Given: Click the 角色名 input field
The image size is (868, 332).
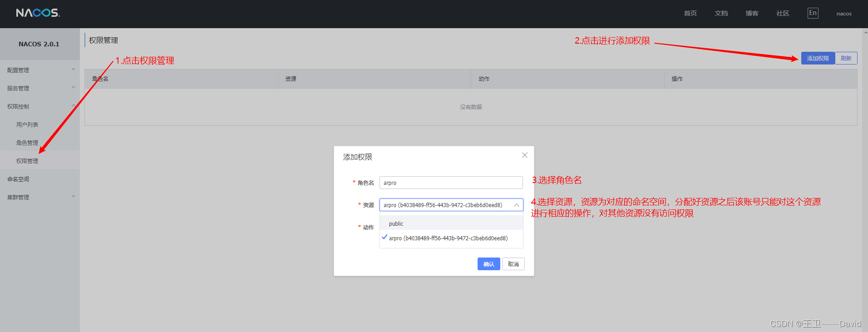Looking at the screenshot, I should tap(451, 183).
